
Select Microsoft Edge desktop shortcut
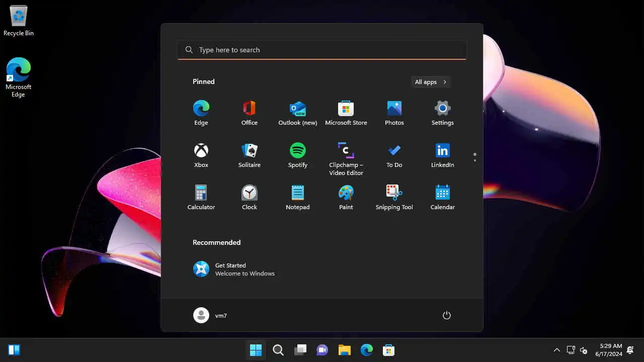click(x=19, y=77)
